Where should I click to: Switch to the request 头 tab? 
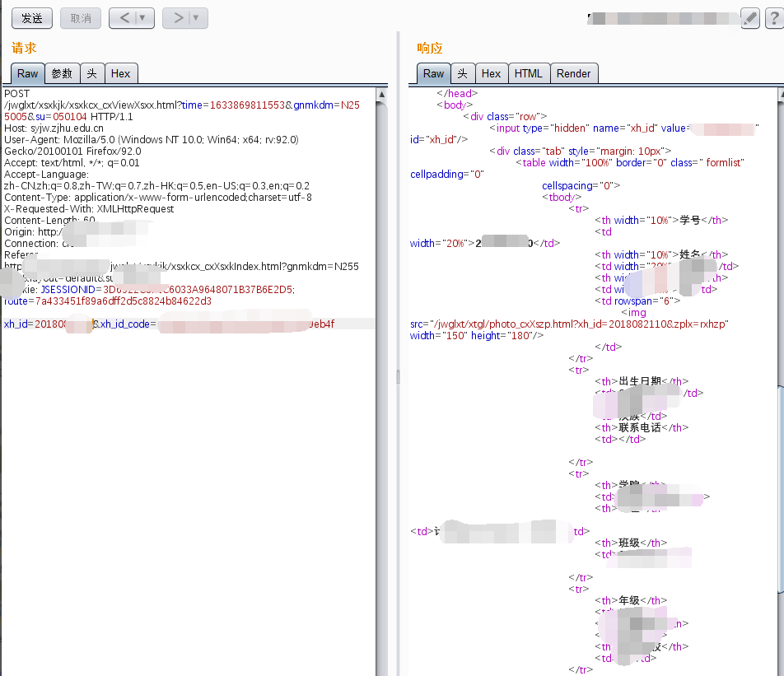[x=92, y=73]
